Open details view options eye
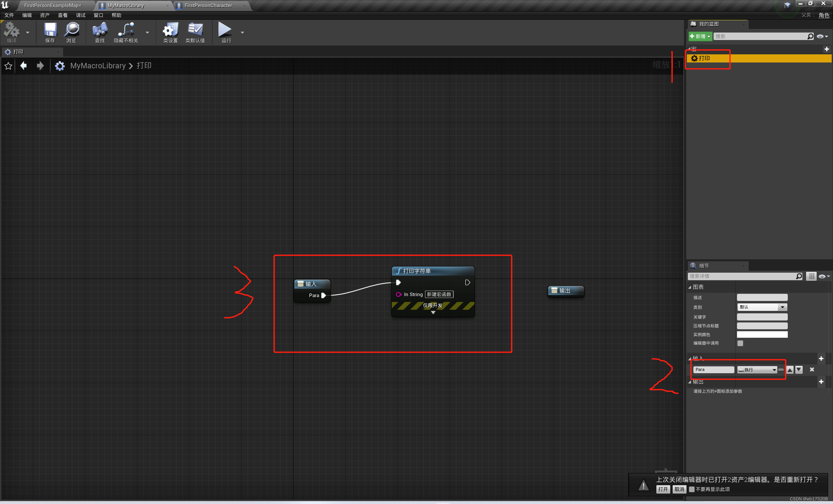 pyautogui.click(x=824, y=276)
